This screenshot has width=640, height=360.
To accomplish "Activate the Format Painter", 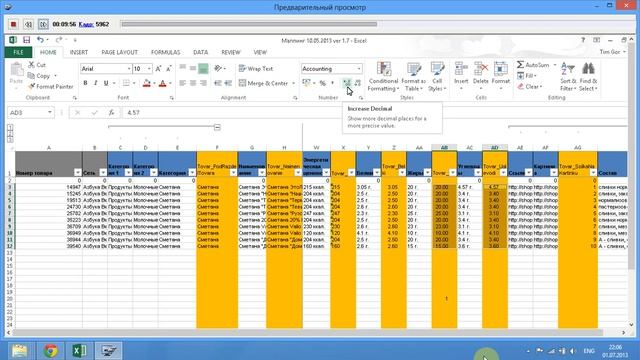I will pyautogui.click(x=51, y=87).
